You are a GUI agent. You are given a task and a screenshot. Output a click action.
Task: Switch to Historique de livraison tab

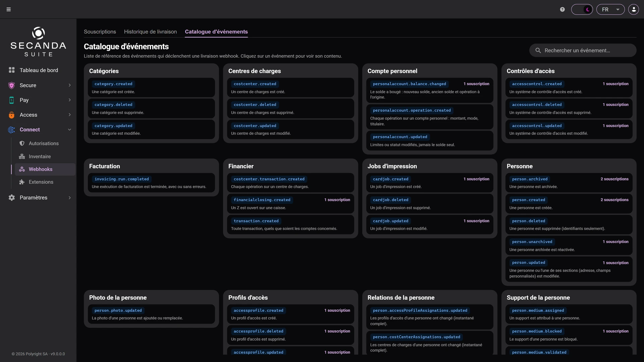150,32
